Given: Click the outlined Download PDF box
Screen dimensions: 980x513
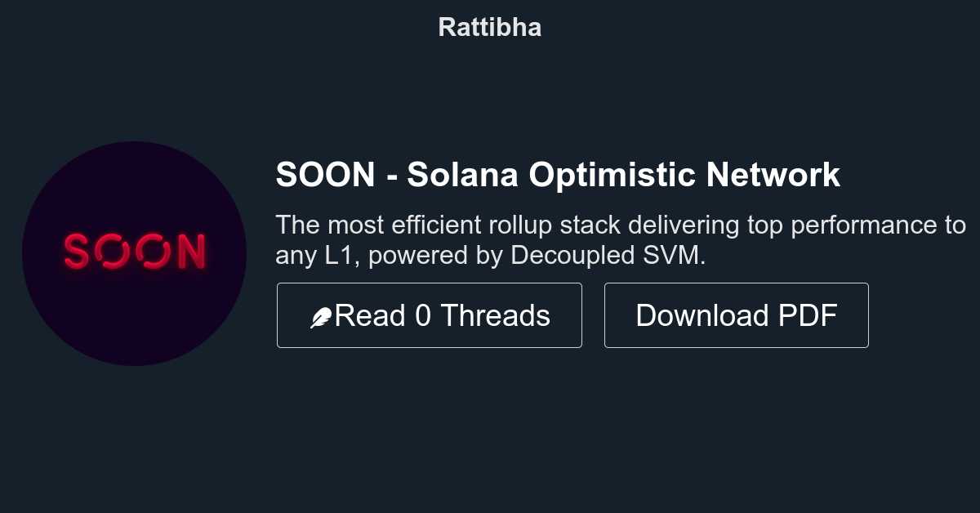Looking at the screenshot, I should [736, 315].
